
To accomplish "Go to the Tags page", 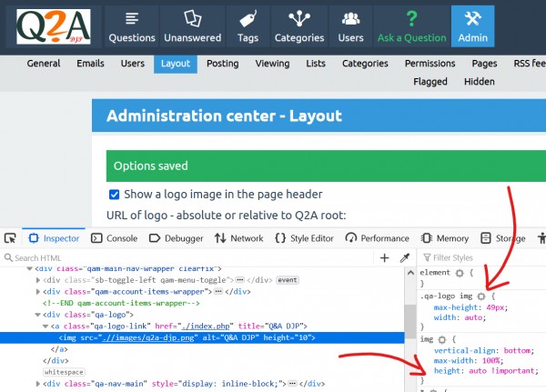I will tap(248, 26).
